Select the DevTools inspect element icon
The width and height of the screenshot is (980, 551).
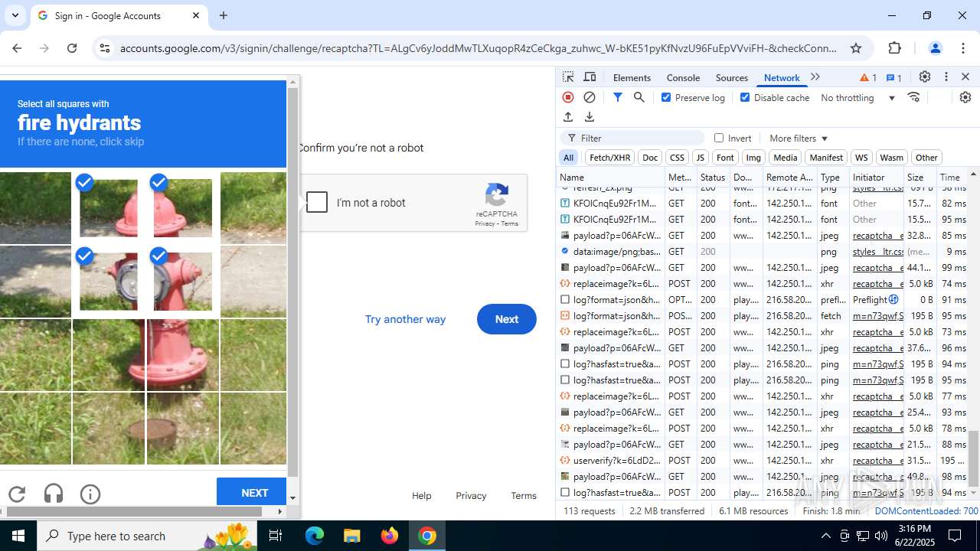pyautogui.click(x=568, y=77)
